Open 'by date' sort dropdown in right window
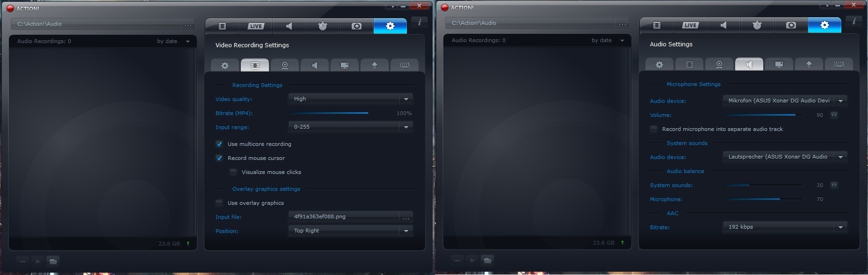The width and height of the screenshot is (868, 275). pyautogui.click(x=608, y=40)
